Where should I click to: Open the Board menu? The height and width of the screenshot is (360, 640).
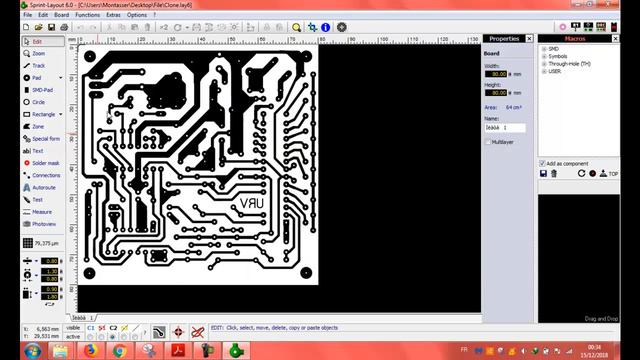(62, 15)
